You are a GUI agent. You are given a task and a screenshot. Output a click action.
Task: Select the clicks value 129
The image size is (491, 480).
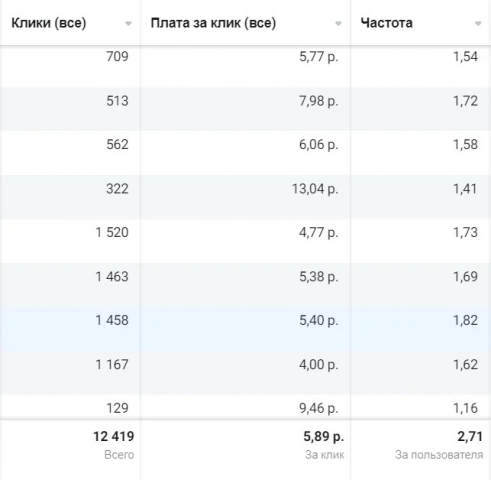[117, 408]
